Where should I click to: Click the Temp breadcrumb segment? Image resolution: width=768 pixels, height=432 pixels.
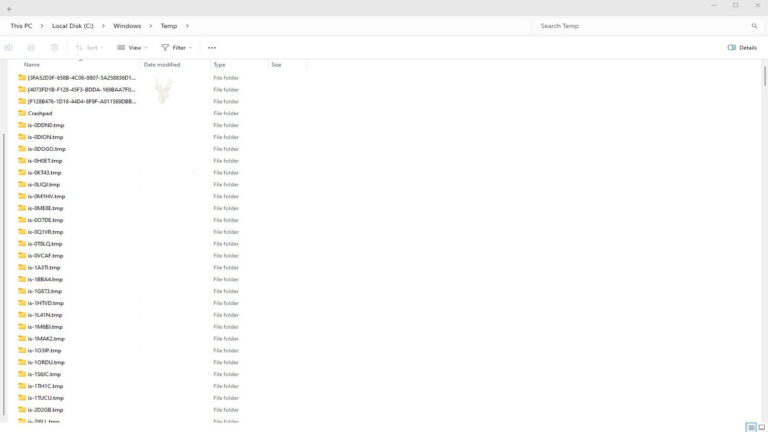click(x=169, y=26)
